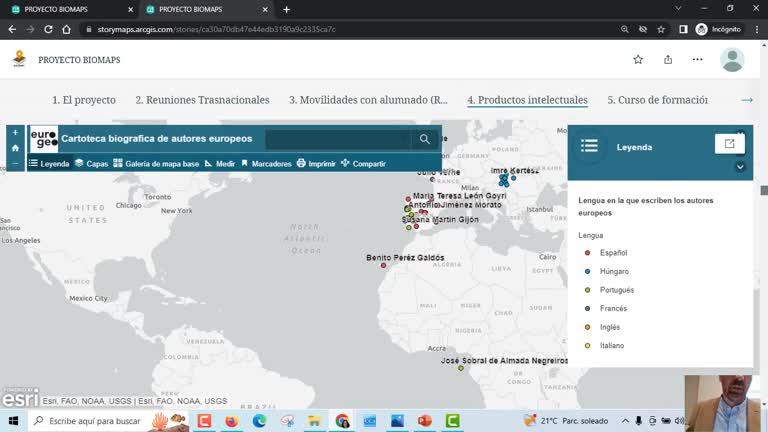The width and height of the screenshot is (768, 432).
Task: Advance story tabs with right arrow
Action: tap(747, 100)
